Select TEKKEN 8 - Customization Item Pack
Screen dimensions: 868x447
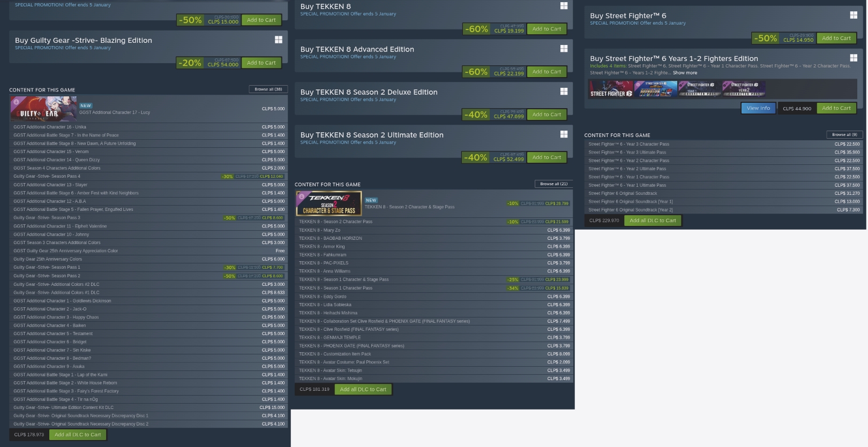[434, 354]
